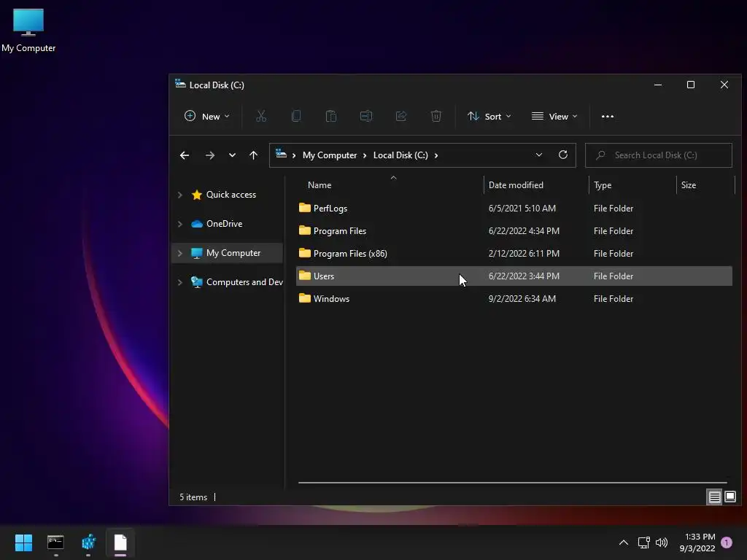Click the drive icon in address bar
The width and height of the screenshot is (747, 560).
click(x=281, y=154)
